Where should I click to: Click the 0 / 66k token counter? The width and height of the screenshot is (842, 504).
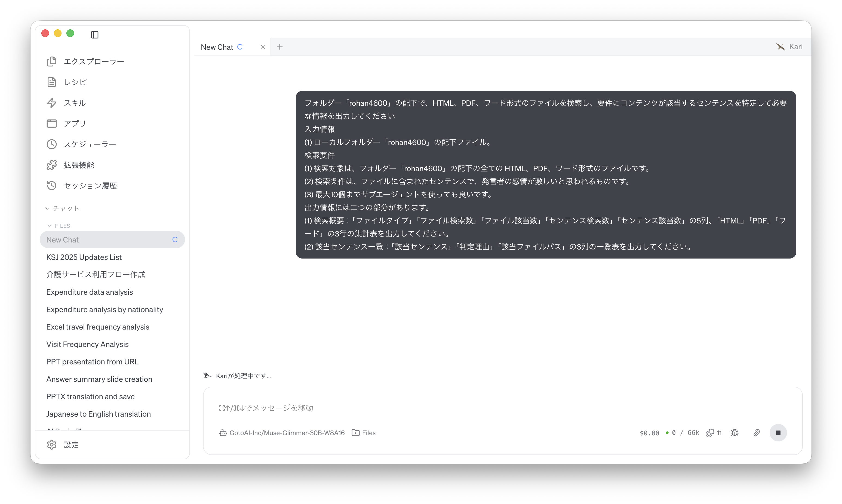tap(683, 433)
